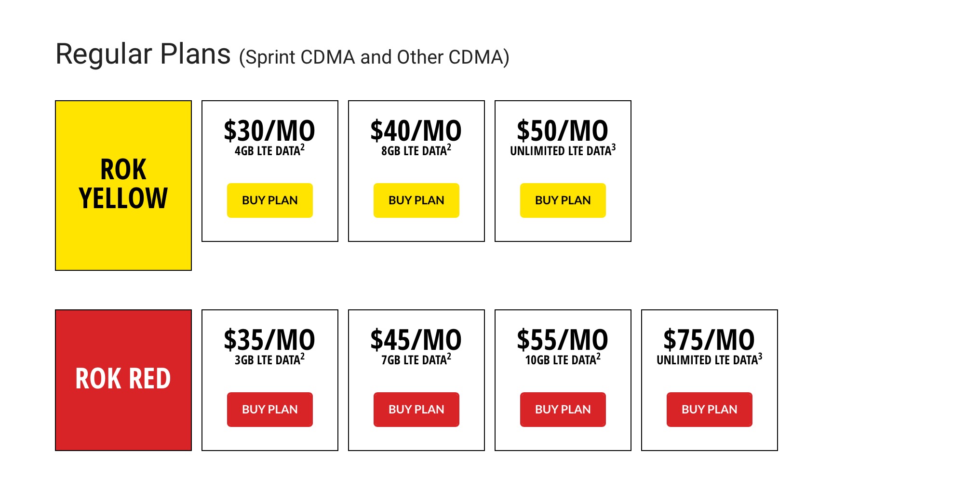980x479 pixels.
Task: Click Buy Plan for $30/mo ROK Yellow
Action: (269, 200)
